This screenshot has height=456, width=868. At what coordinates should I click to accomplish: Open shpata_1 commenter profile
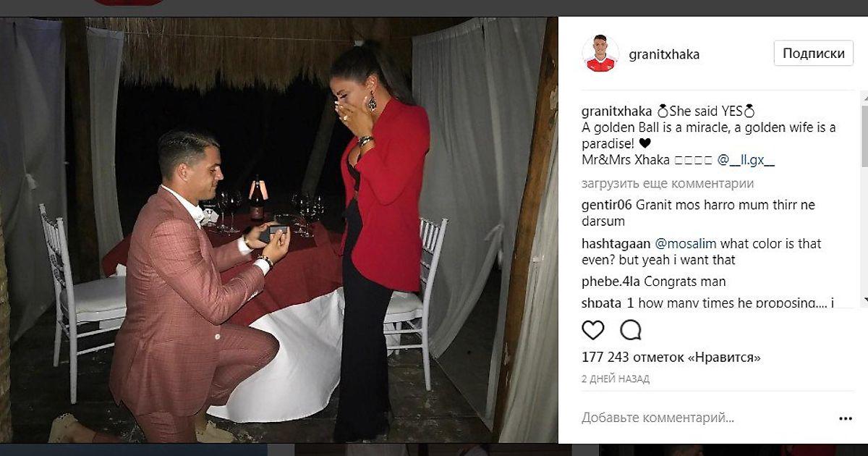(x=608, y=303)
